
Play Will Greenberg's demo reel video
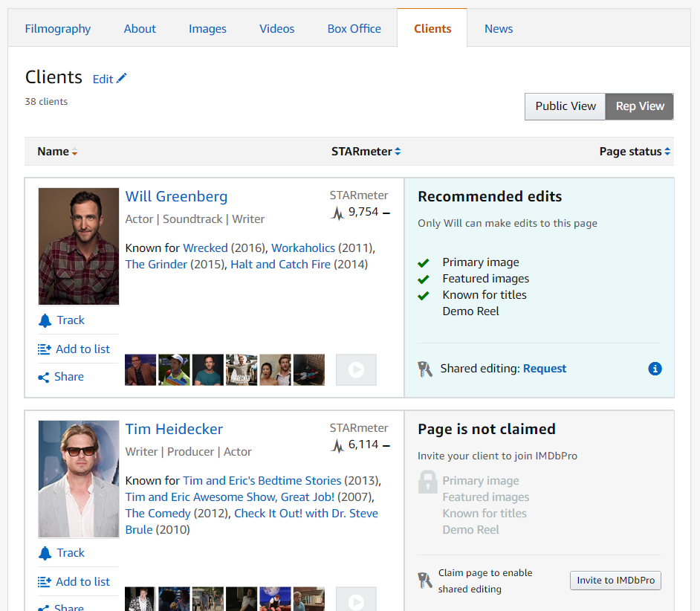pyautogui.click(x=356, y=369)
